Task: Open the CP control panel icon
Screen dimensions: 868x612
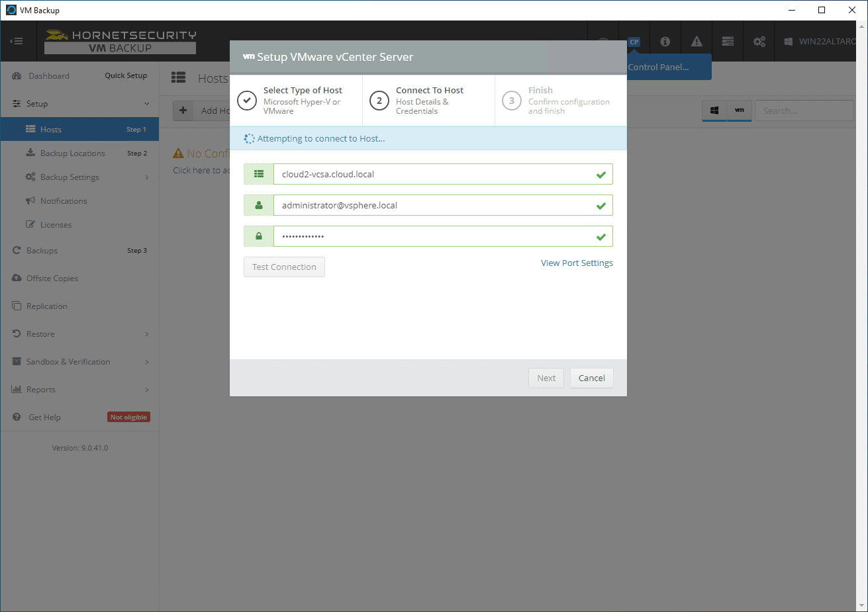Action: click(x=634, y=42)
